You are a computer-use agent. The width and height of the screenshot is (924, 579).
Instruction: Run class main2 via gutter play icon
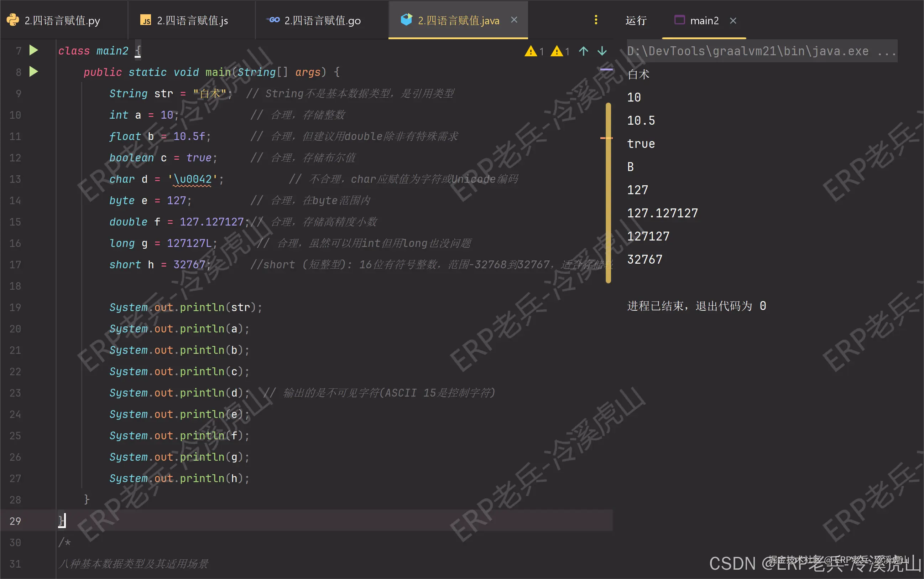[34, 50]
